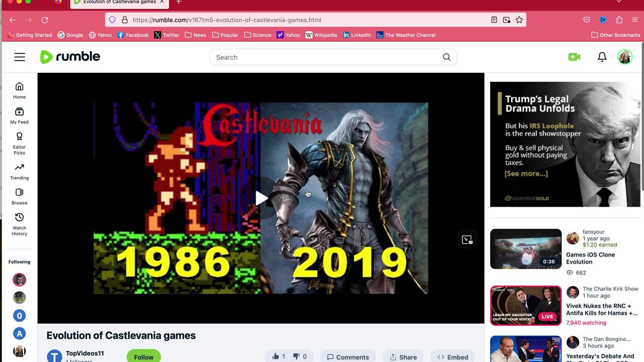The height and width of the screenshot is (362, 644).
Task: Open the notifications bell
Action: click(602, 57)
